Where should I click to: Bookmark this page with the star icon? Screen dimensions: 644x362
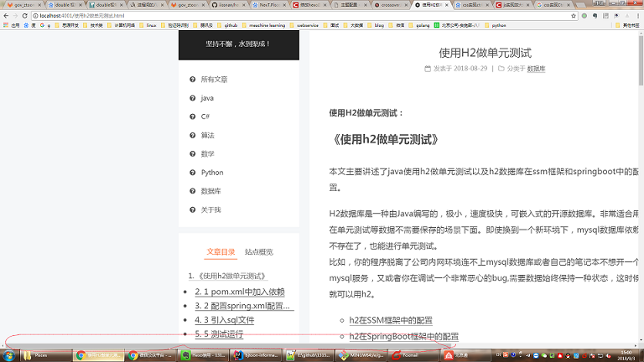(574, 16)
